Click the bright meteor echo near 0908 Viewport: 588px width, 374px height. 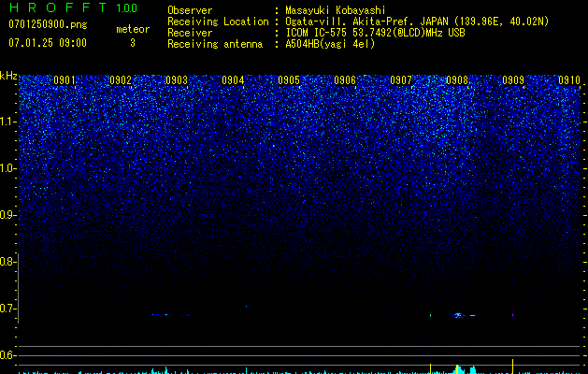pyautogui.click(x=457, y=315)
